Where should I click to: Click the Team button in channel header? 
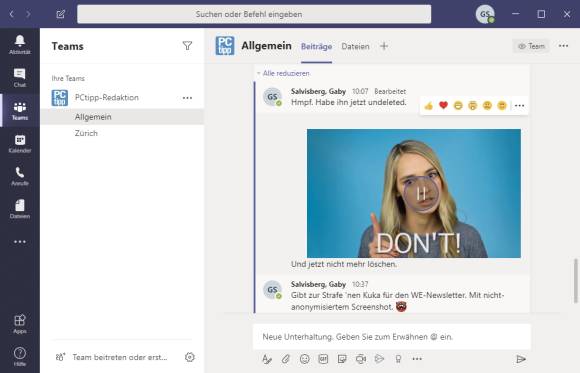(531, 46)
